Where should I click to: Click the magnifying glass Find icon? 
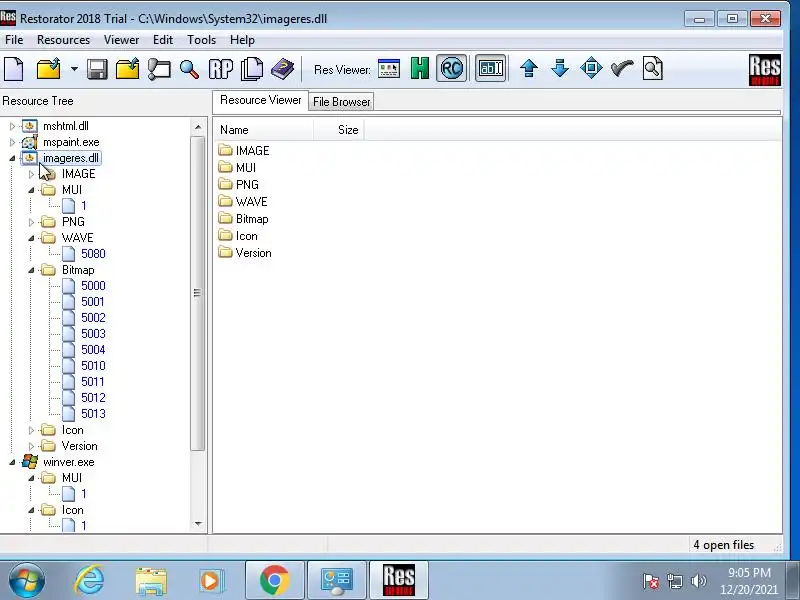[x=189, y=69]
